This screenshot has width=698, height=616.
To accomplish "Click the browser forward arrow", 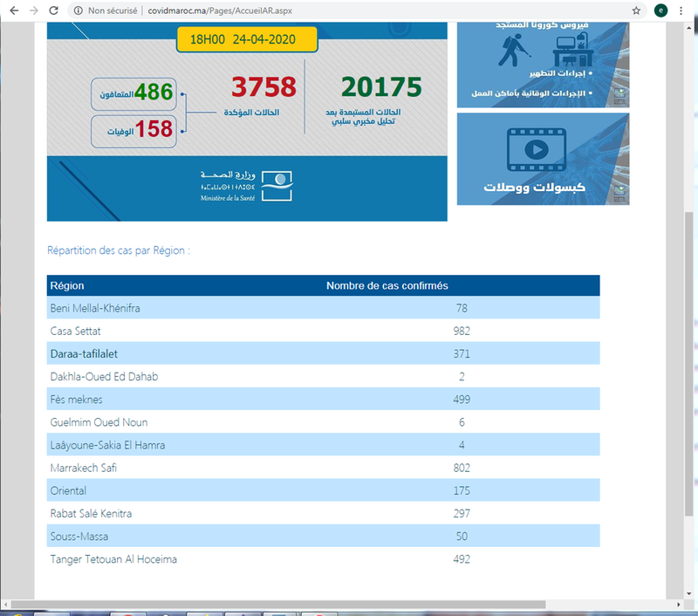I will 32,10.
